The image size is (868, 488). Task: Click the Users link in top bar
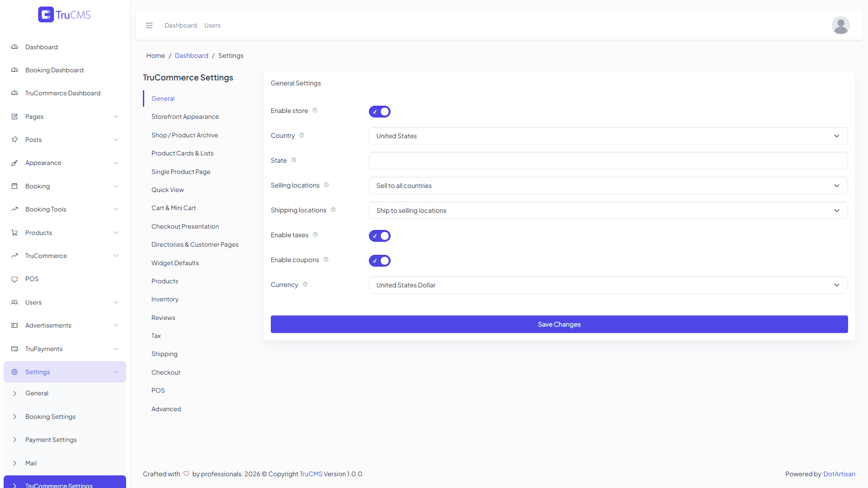tap(212, 25)
